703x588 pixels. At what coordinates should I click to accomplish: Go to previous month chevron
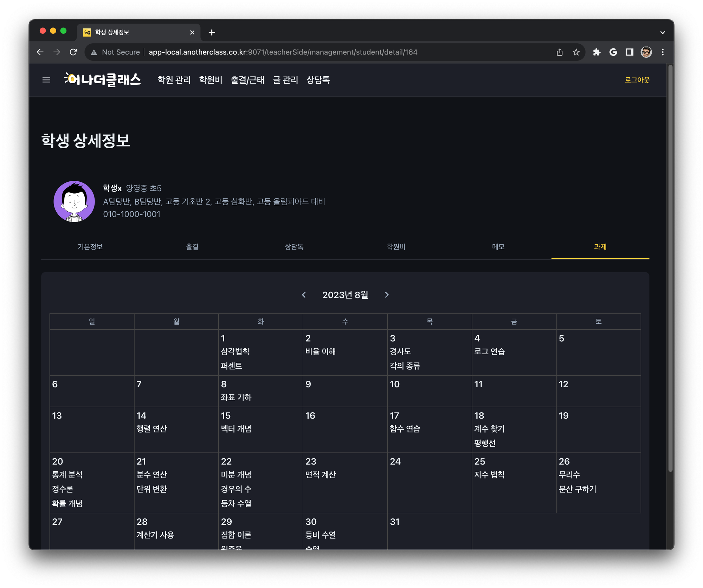pos(304,295)
